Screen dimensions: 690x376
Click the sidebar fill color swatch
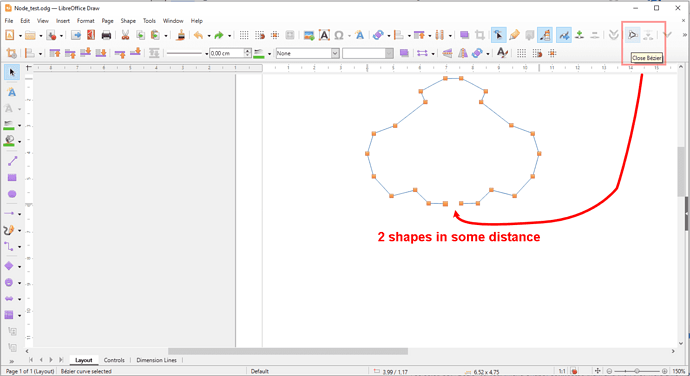click(x=9, y=141)
